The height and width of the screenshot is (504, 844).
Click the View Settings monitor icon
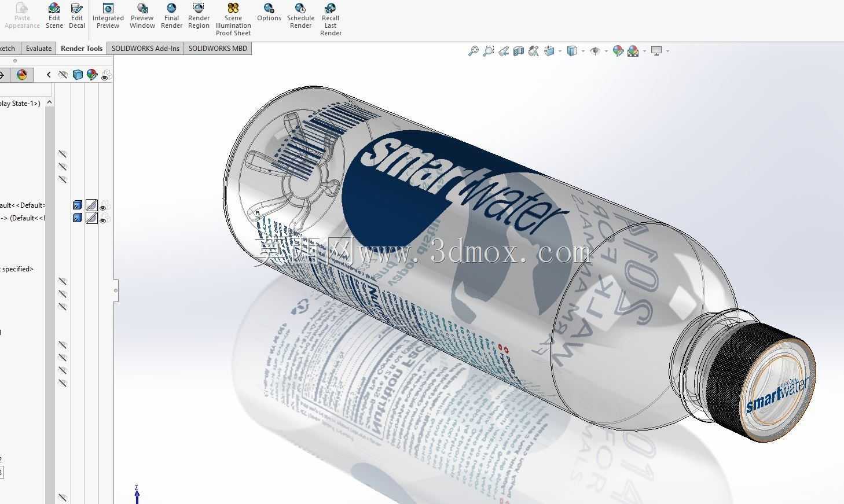656,51
